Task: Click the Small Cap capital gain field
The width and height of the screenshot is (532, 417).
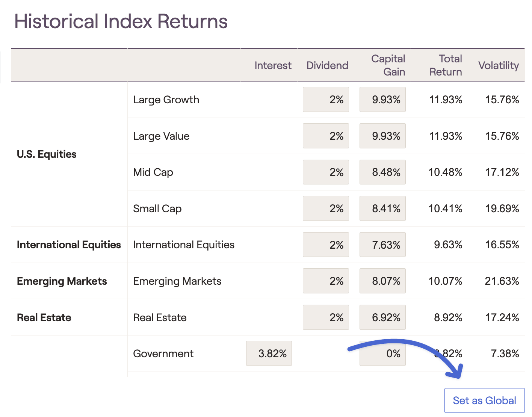Action: click(x=382, y=208)
